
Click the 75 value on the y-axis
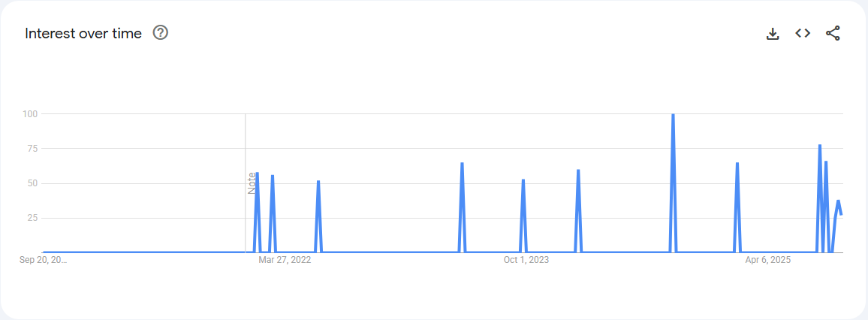(x=32, y=149)
